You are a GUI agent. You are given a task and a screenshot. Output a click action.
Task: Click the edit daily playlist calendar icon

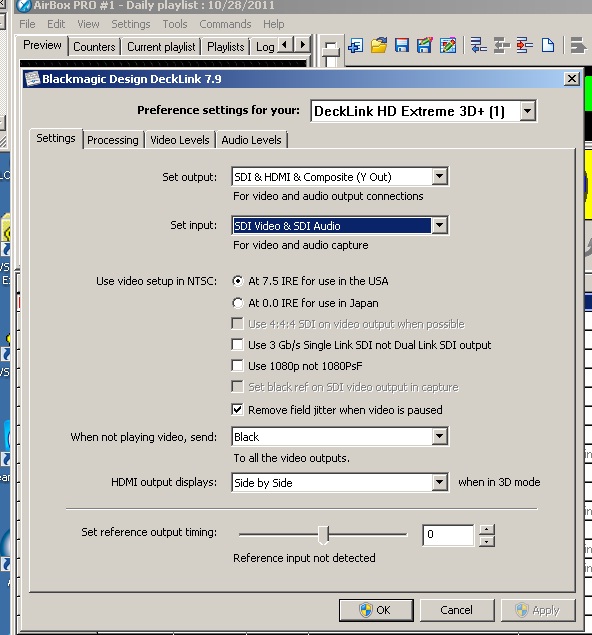pos(448,45)
